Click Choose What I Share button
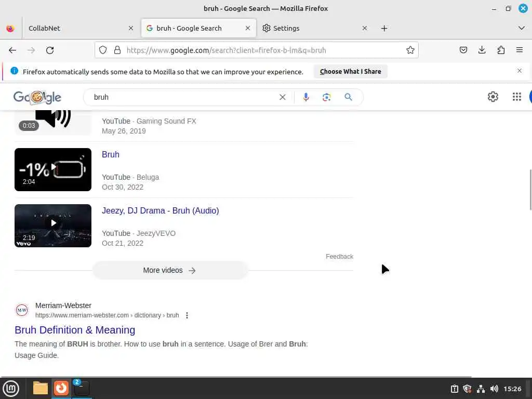This screenshot has height=399, width=532. pos(351,72)
